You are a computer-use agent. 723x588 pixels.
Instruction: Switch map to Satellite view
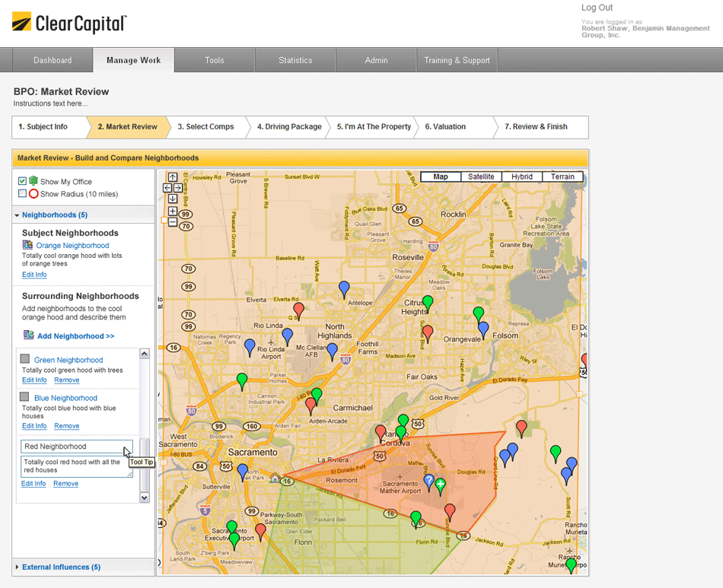pyautogui.click(x=480, y=176)
